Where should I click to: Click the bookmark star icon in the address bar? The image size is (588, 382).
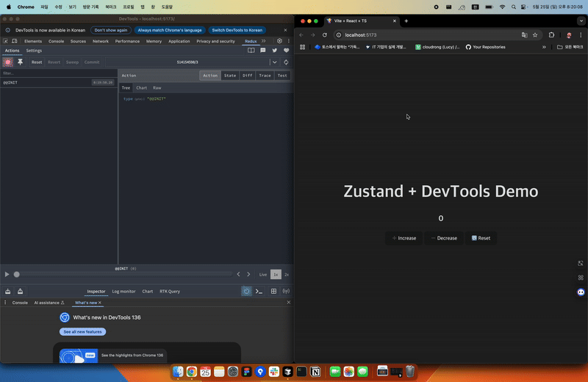point(535,35)
